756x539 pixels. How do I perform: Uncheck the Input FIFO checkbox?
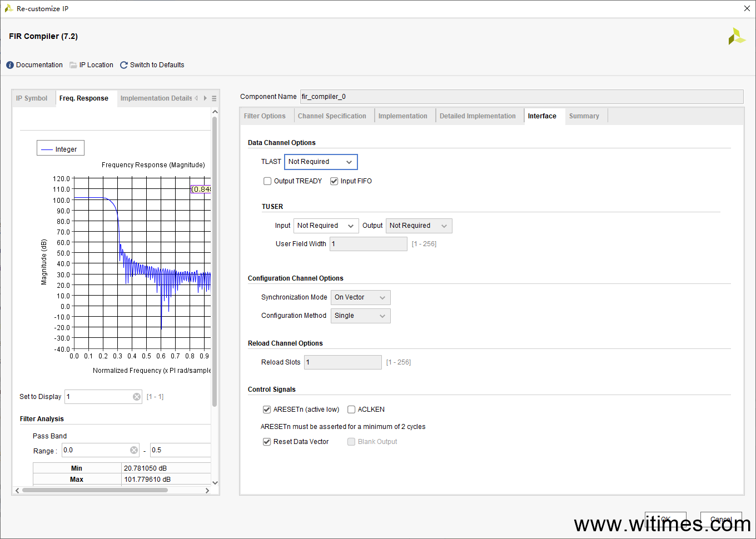[334, 181]
